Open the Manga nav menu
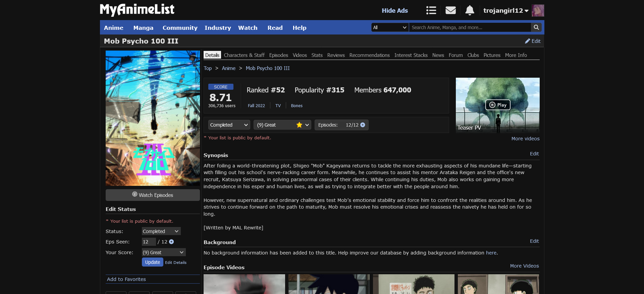The width and height of the screenshot is (644, 294). coord(143,28)
